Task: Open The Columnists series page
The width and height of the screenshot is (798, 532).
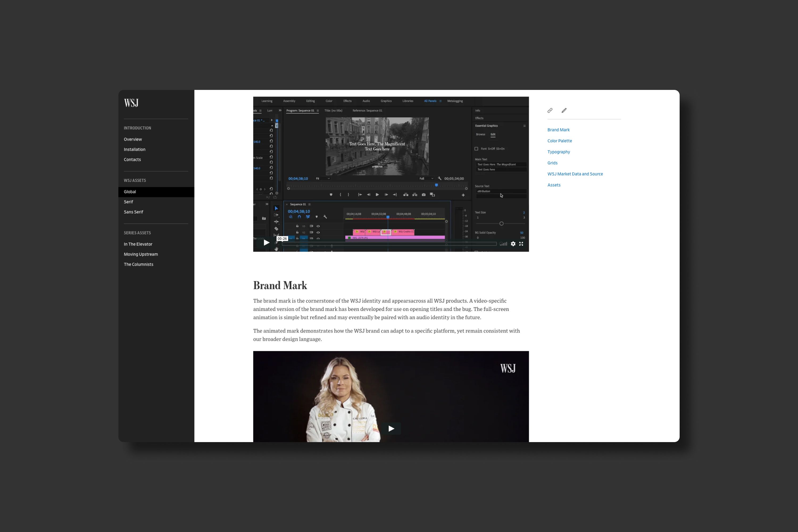Action: (138, 264)
